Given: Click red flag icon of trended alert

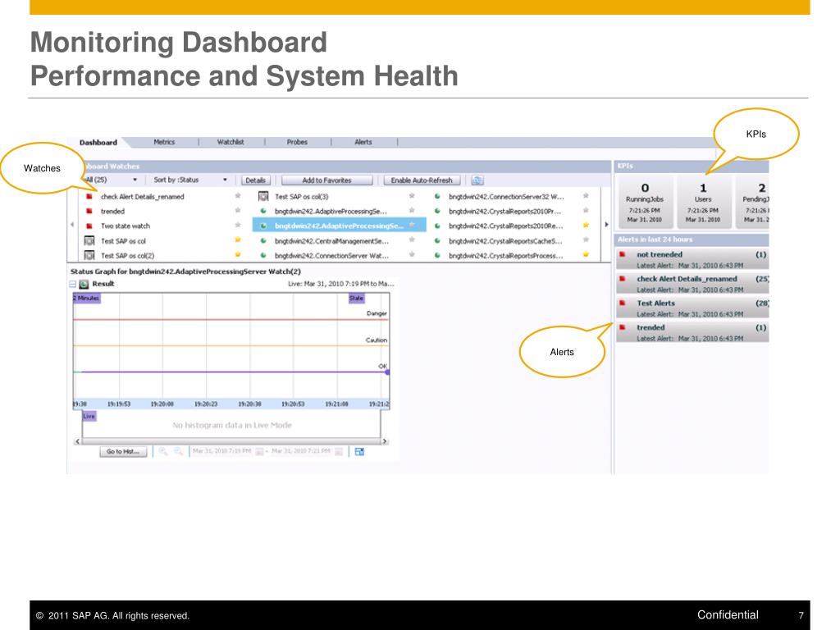Looking at the screenshot, I should tap(622, 326).
